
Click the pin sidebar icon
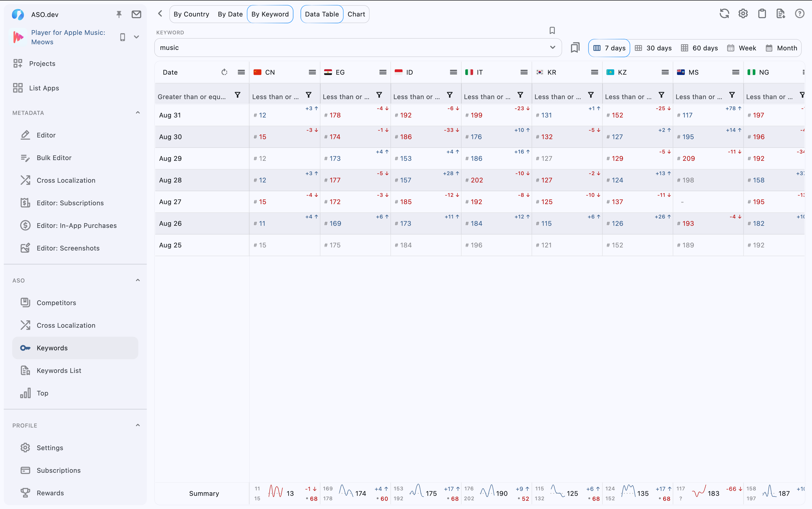pyautogui.click(x=119, y=14)
